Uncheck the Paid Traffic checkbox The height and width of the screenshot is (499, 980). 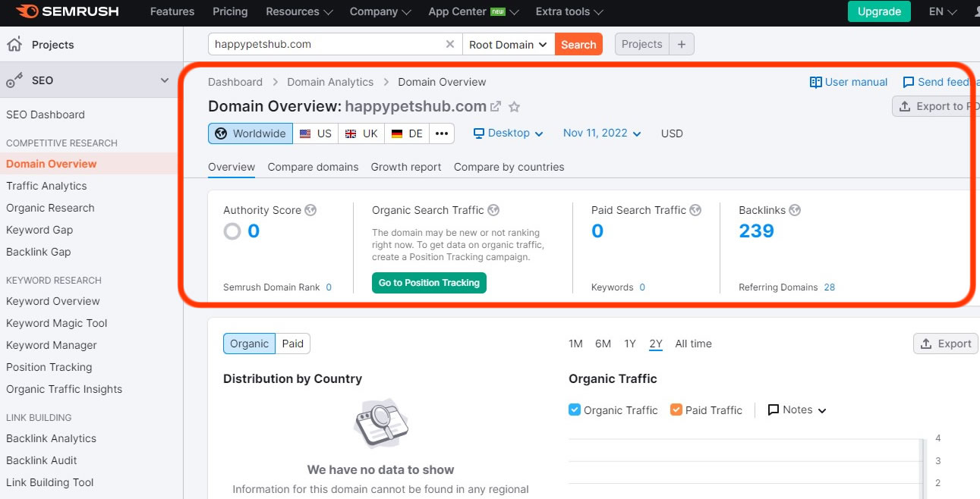[x=676, y=410]
